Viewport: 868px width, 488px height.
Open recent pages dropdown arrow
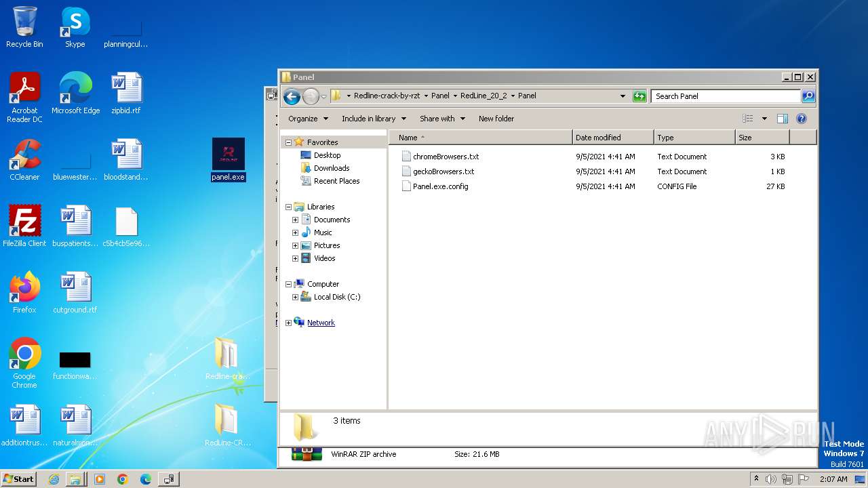[x=323, y=96]
